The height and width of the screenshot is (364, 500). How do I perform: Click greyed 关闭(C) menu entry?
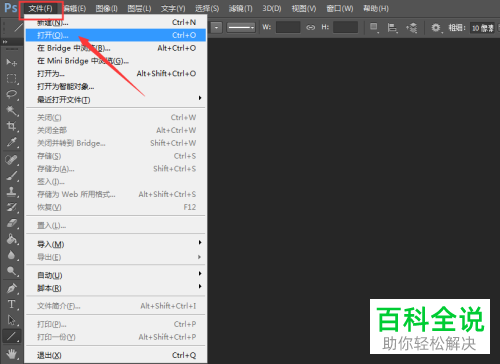click(x=116, y=118)
